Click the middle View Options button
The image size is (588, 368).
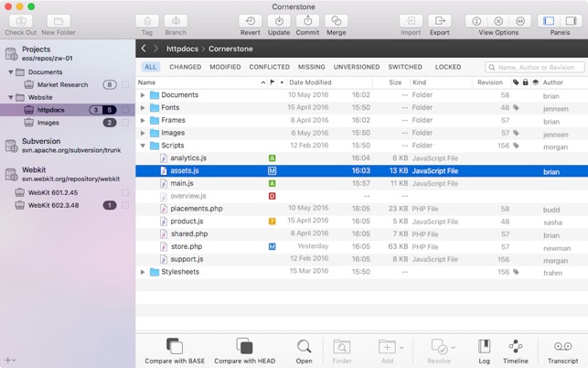(x=498, y=21)
